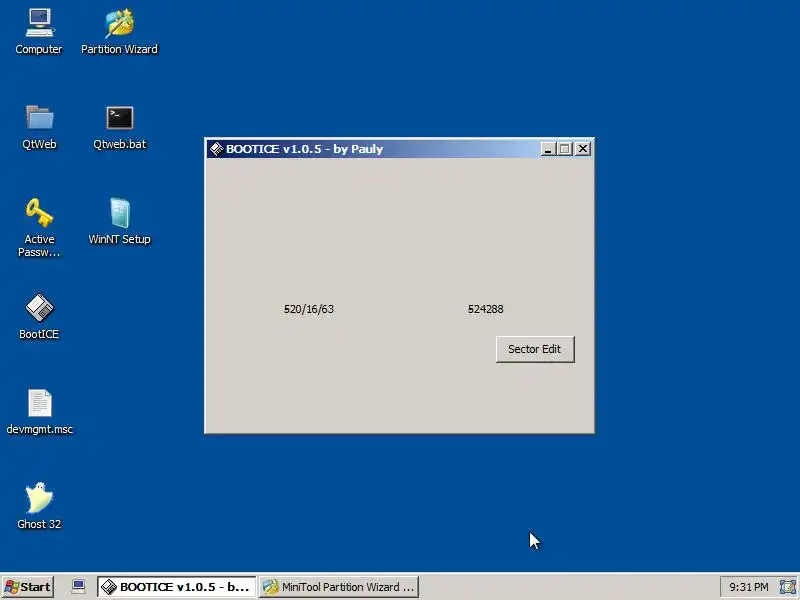Click BOOTICE window title bar icon

coord(217,148)
